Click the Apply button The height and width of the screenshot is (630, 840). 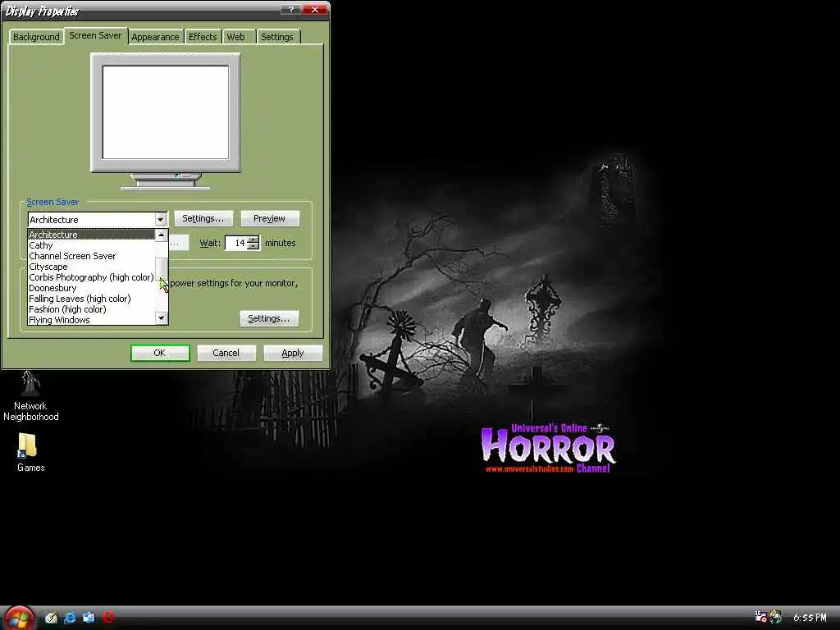pyautogui.click(x=293, y=353)
